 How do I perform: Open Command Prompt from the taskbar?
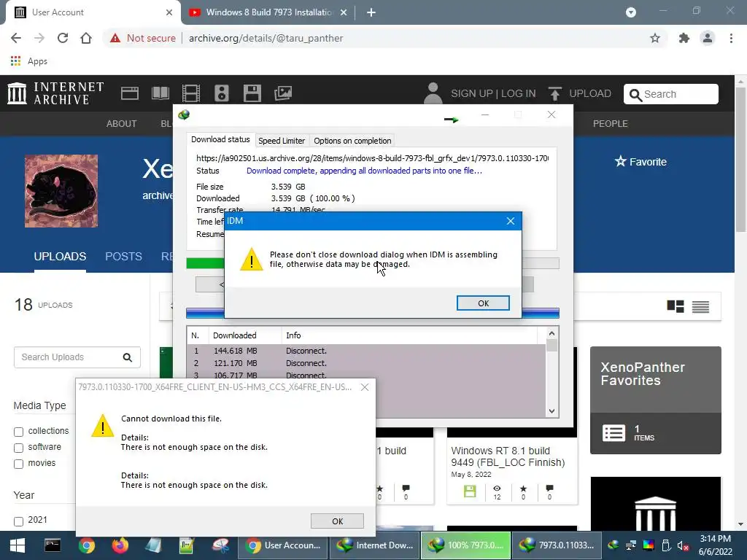[53, 545]
